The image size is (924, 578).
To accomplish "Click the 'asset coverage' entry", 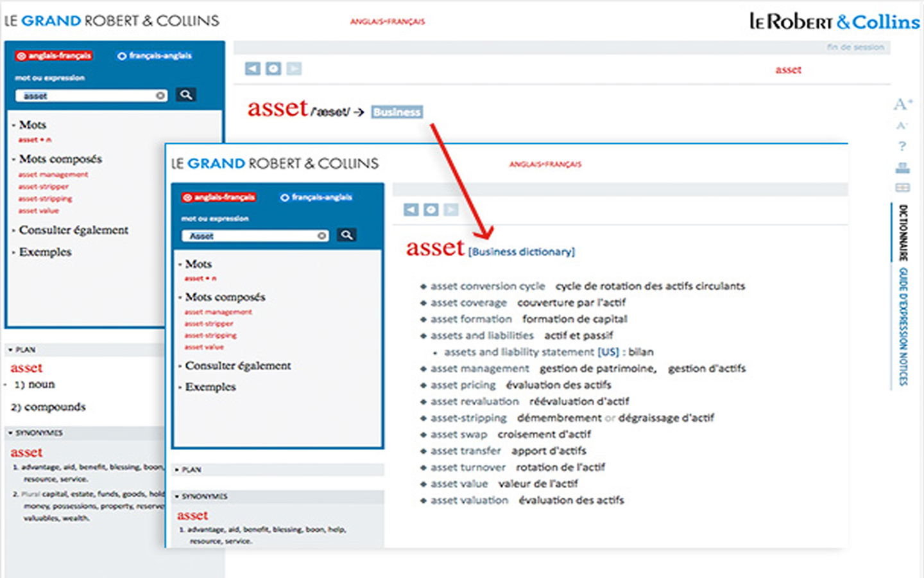I will (468, 302).
